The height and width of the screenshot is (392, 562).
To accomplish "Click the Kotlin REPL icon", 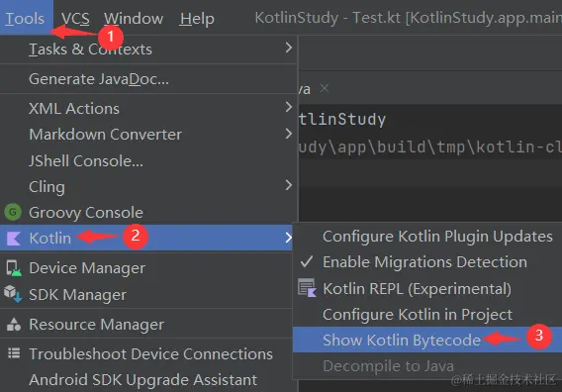I will click(307, 288).
